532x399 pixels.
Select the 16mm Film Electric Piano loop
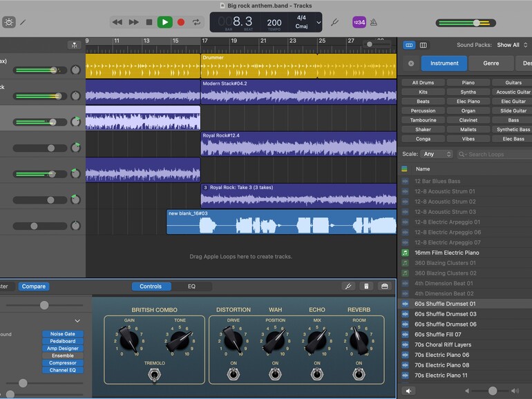click(466, 253)
